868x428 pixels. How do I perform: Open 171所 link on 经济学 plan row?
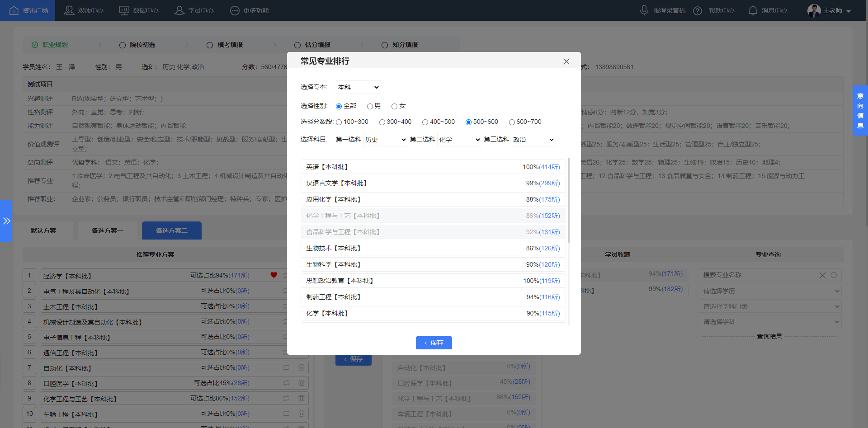[x=239, y=275]
